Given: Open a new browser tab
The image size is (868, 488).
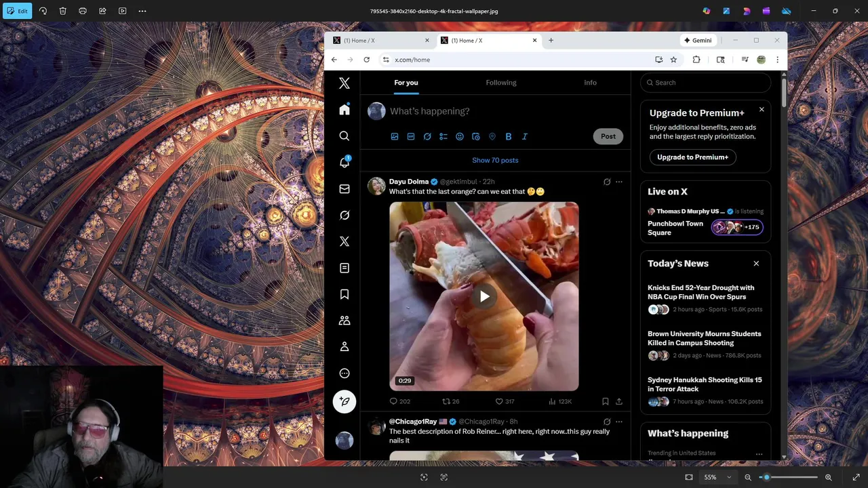Looking at the screenshot, I should (551, 41).
